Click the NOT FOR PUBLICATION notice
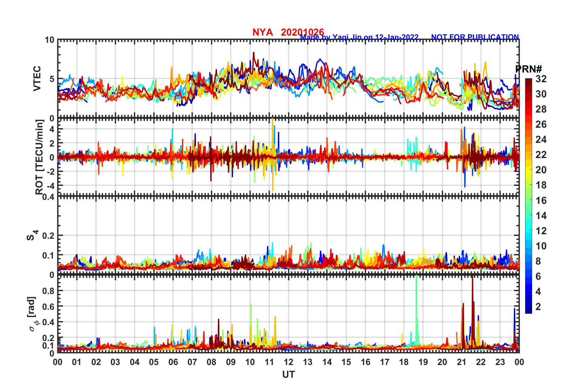Image resolution: width=577 pixels, height=392 pixels. click(475, 37)
